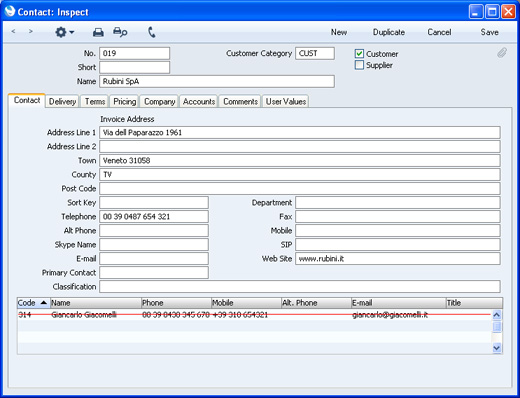
Task: Switch to the Comments tab
Action: pyautogui.click(x=240, y=101)
